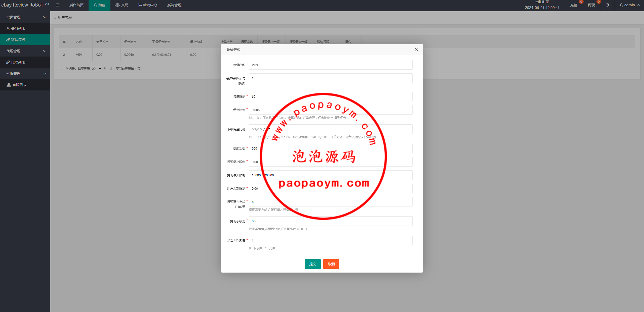Click the 用户等级 breadcrumb
Viewport: 644px width, 312px height.
(x=65, y=18)
